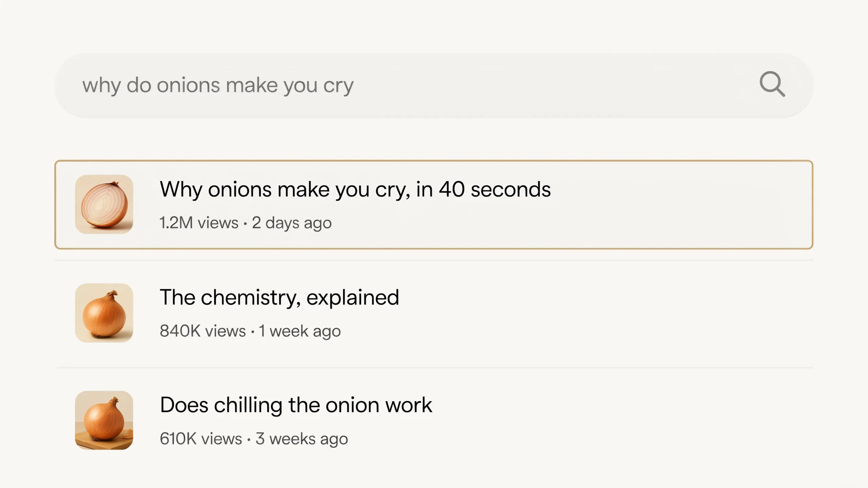The image size is (868, 488).
Task: Open the thumbnail of onion on cutting board
Action: tap(104, 420)
